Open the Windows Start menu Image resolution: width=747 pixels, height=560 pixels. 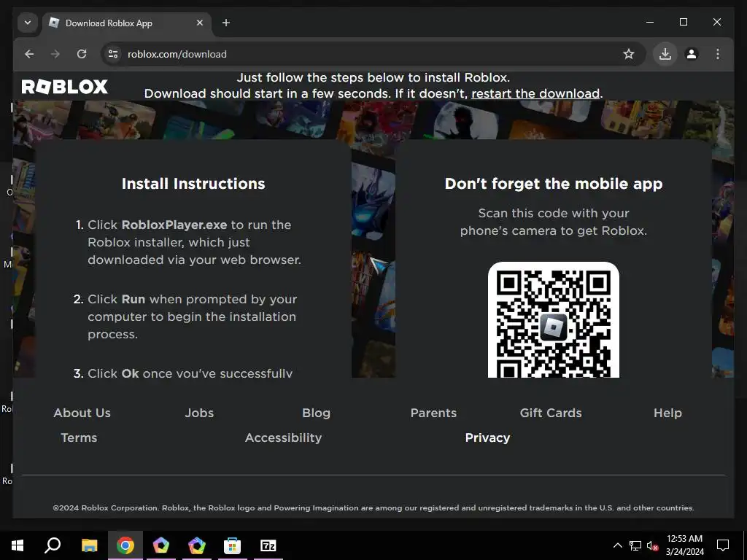(18, 545)
